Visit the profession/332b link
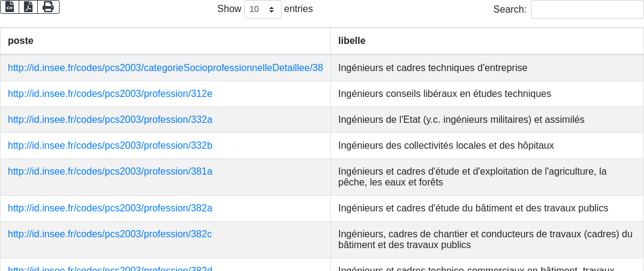 pos(110,146)
